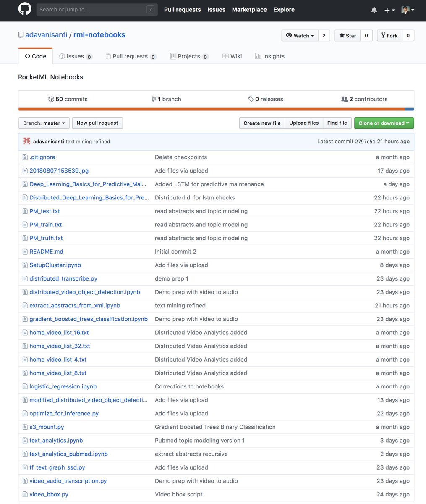Open the 'text mining refined' latest commit message
This screenshot has height=504, width=426.
(88, 142)
